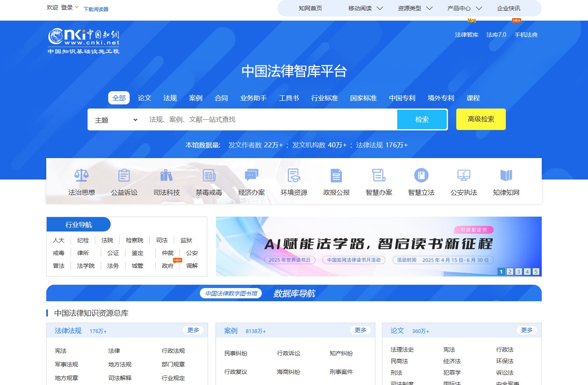This screenshot has height=385, width=588.
Task: Open the 法库7.0 link
Action: (x=496, y=35)
